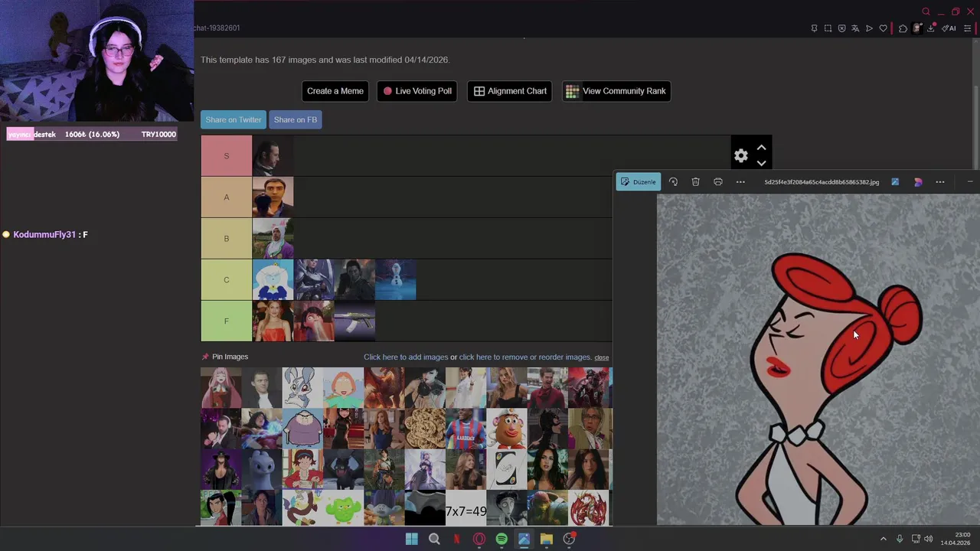Start a Live Voting Poll
This screenshot has height=551, width=980.
pyautogui.click(x=417, y=91)
